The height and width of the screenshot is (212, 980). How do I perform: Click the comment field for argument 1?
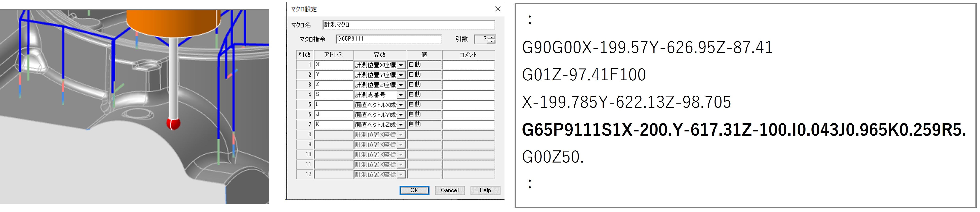468,65
